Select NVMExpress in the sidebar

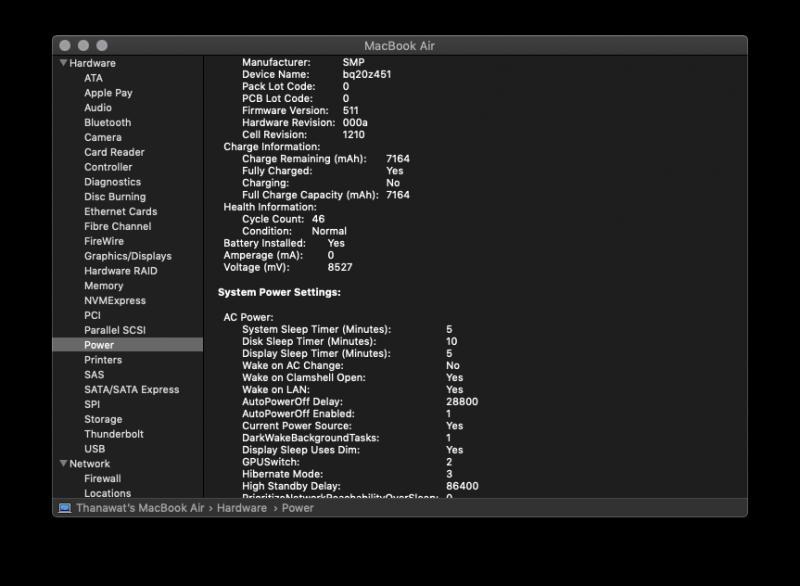(115, 300)
